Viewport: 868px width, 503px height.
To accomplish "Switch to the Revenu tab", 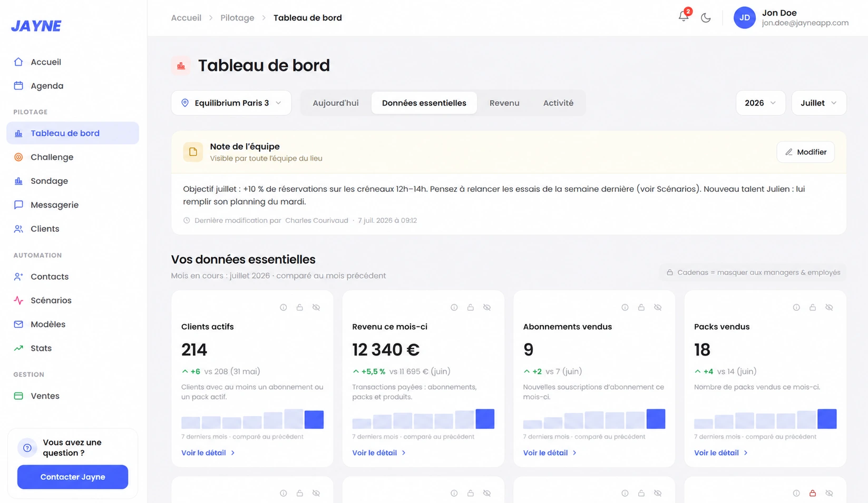I will click(x=504, y=103).
